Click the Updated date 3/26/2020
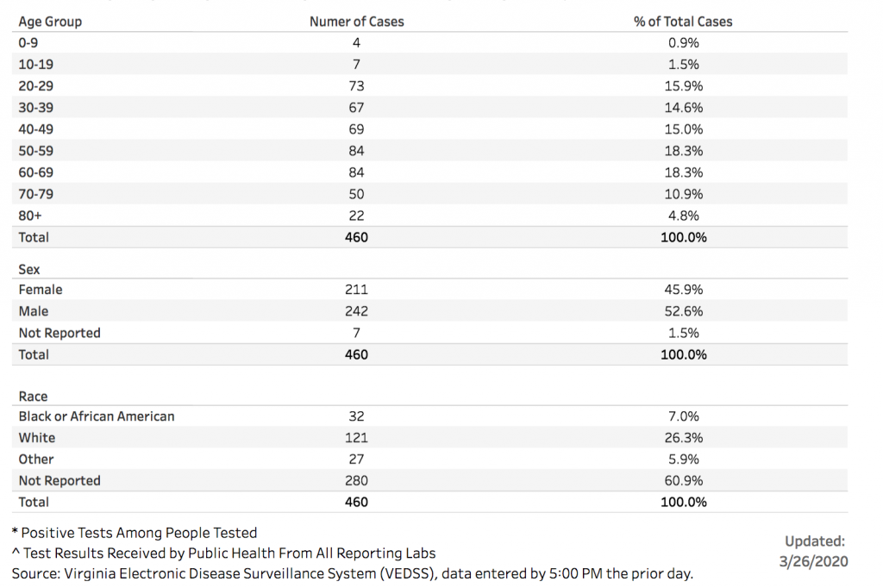Viewport: 883px width, 588px height. tap(814, 561)
